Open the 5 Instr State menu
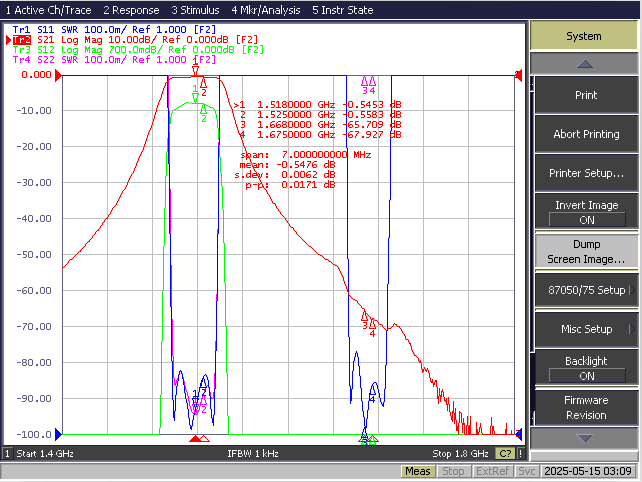642x482 pixels. point(343,10)
